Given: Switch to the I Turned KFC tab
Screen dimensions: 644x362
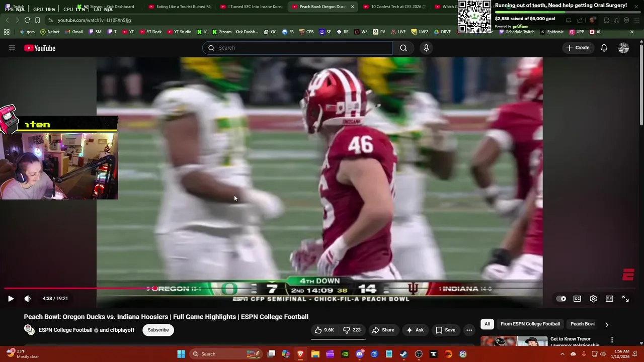Looking at the screenshot, I should pos(252,7).
